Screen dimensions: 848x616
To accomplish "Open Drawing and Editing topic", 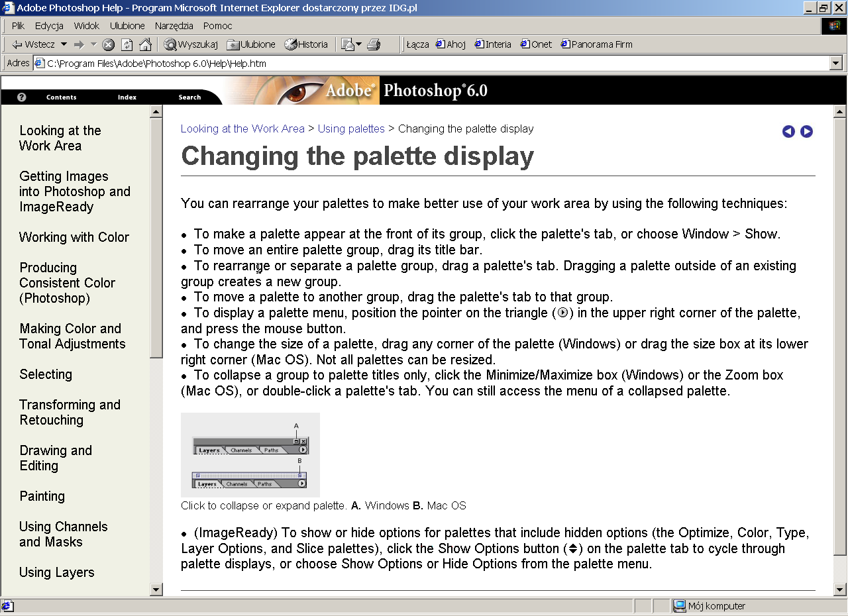I will coord(56,458).
